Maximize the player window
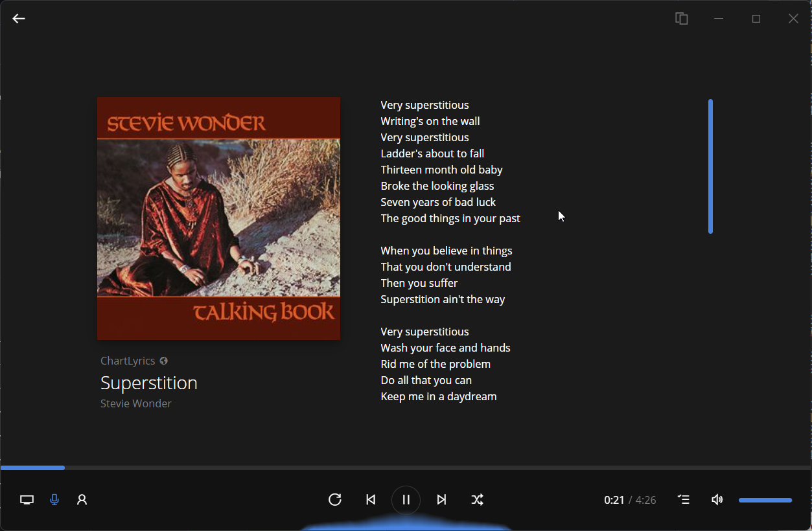The width and height of the screenshot is (812, 531). (x=756, y=19)
